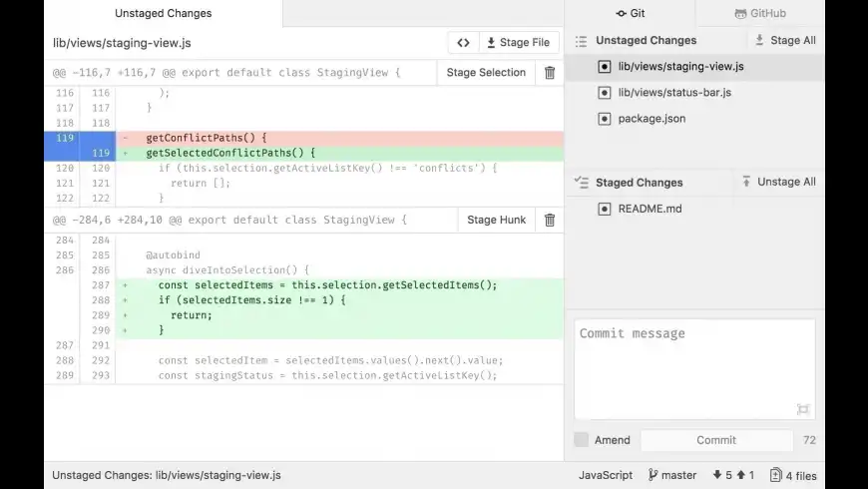Click the Stage Hunk button

[x=496, y=221]
